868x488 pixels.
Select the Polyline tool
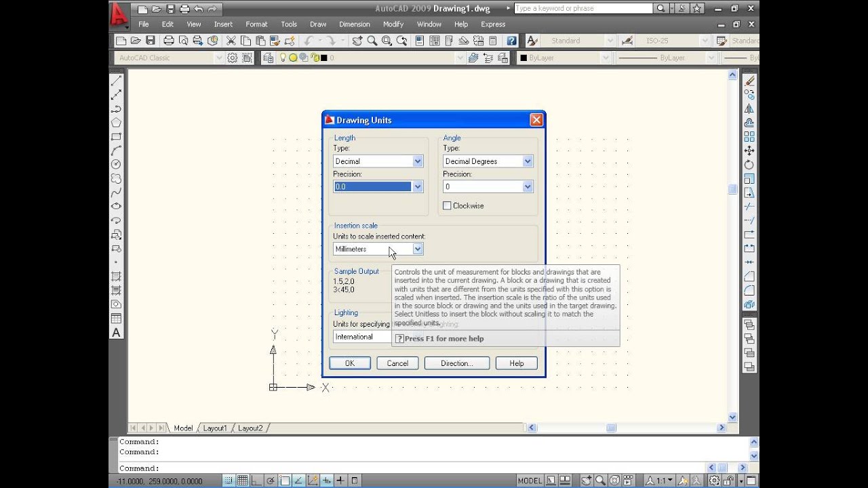(x=116, y=108)
